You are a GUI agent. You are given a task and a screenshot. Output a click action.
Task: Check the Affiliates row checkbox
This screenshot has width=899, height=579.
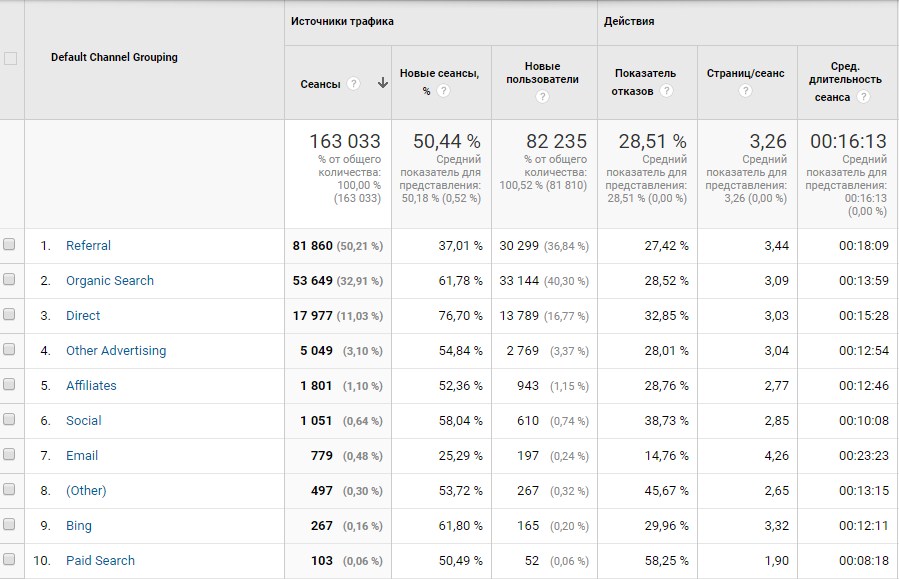9,385
